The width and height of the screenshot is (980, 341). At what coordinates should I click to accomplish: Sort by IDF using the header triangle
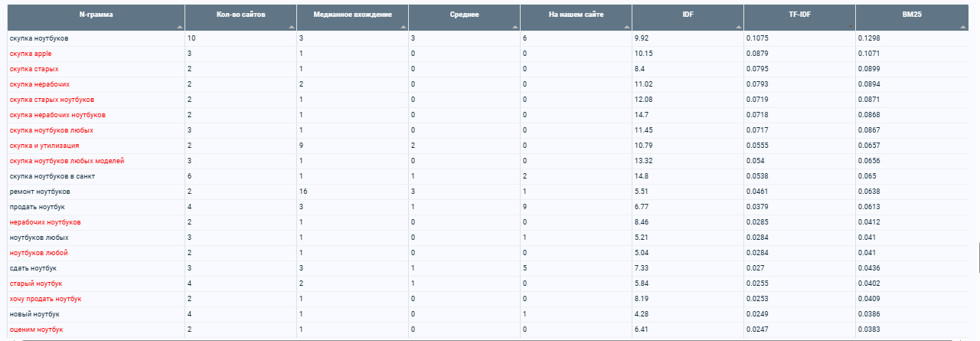click(x=738, y=26)
